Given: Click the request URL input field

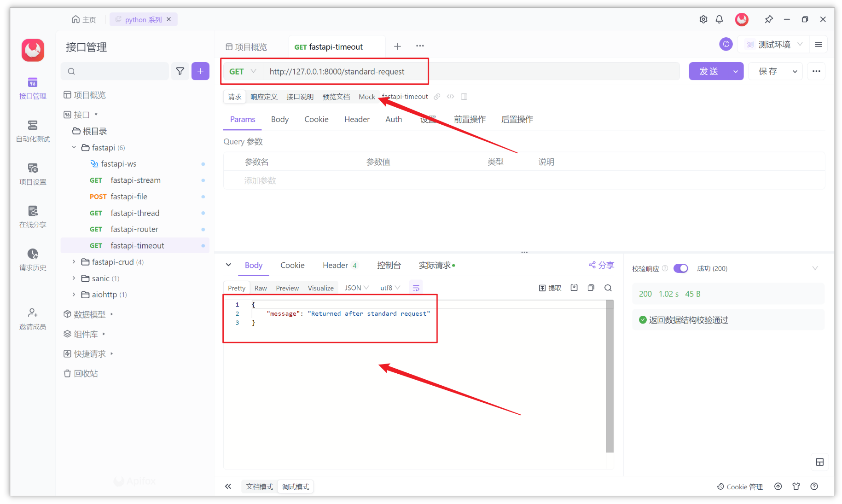Looking at the screenshot, I should 414,71.
